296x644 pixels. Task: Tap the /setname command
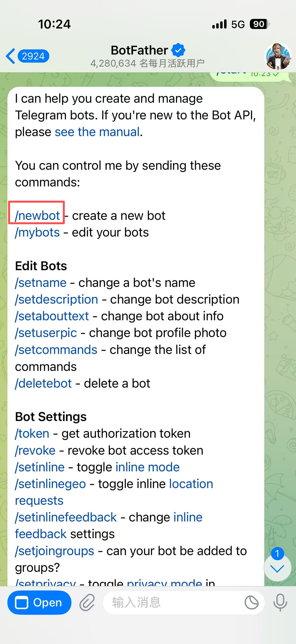tap(41, 283)
